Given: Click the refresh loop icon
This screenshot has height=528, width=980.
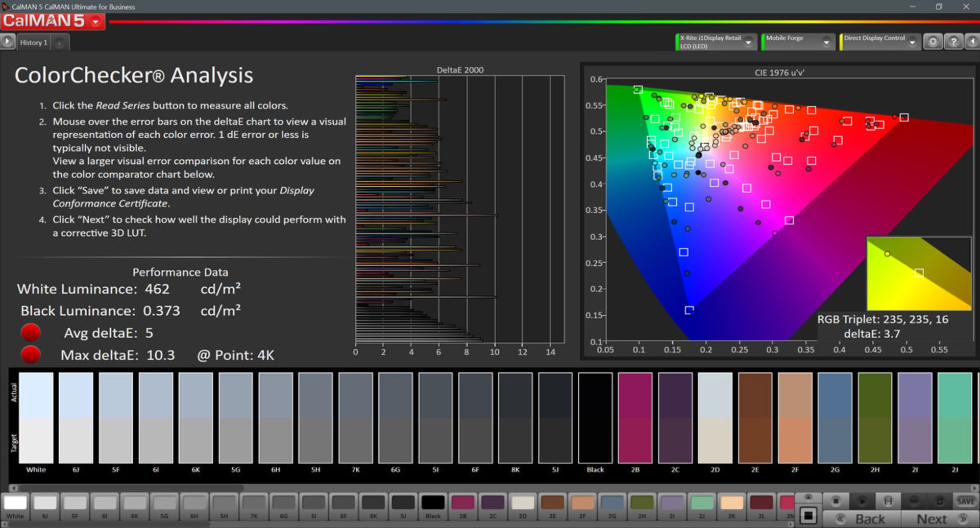Looking at the screenshot, I should (939, 501).
